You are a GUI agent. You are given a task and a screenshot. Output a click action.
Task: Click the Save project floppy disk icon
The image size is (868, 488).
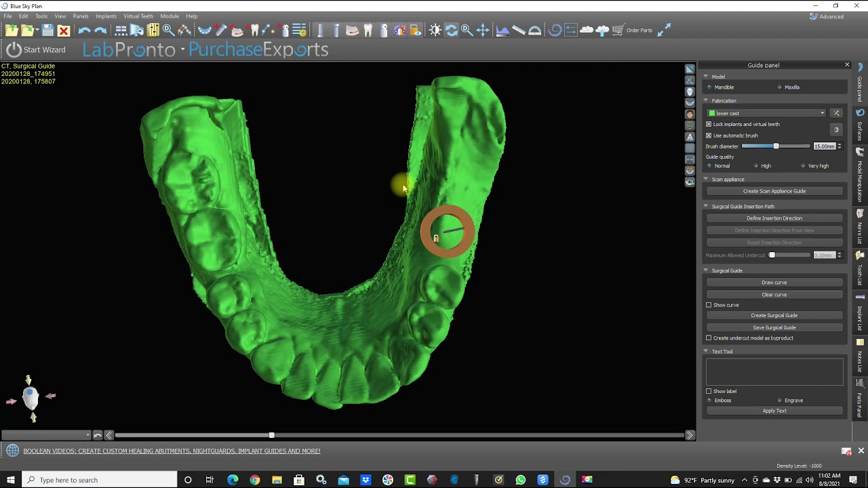47,30
